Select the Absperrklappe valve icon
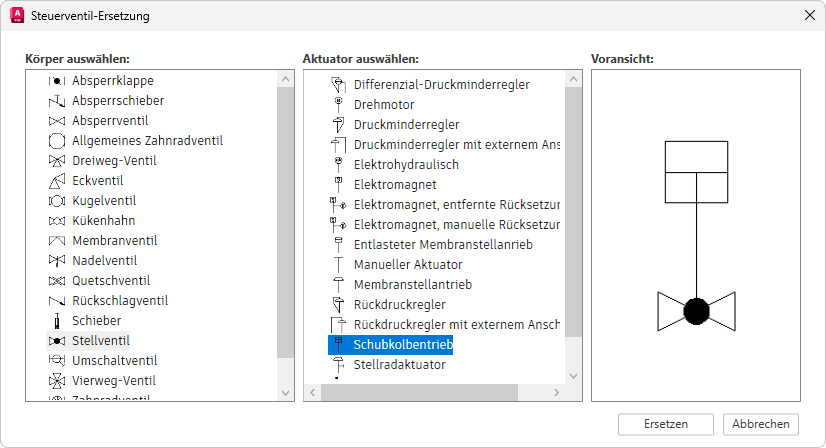 point(57,80)
